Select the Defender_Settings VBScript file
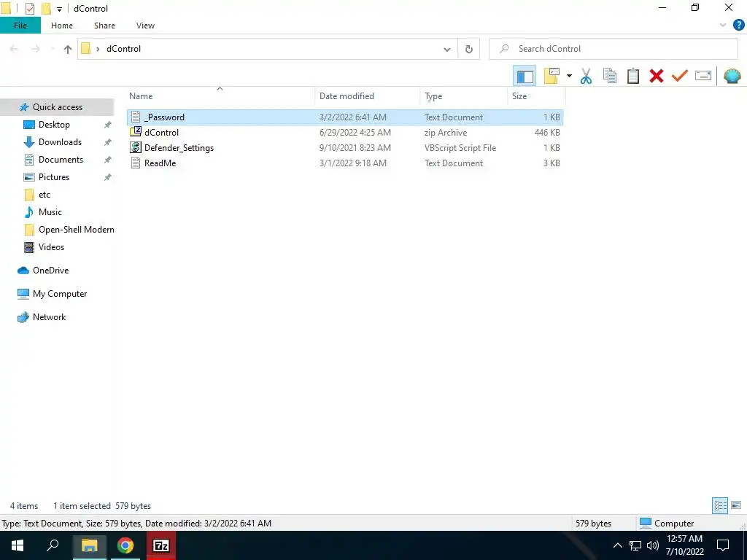 coord(345,147)
